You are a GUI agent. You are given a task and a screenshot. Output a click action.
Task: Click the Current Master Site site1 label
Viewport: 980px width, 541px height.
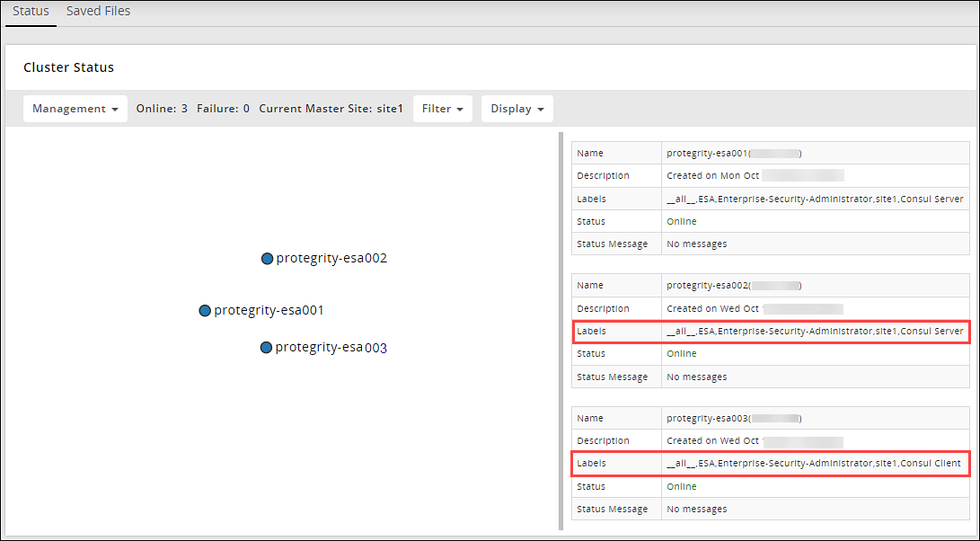328,108
